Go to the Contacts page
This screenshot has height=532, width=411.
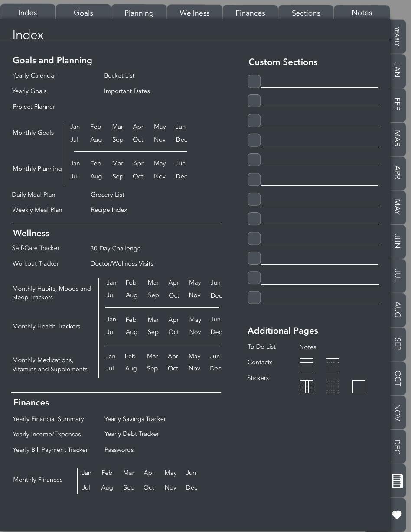click(x=260, y=363)
